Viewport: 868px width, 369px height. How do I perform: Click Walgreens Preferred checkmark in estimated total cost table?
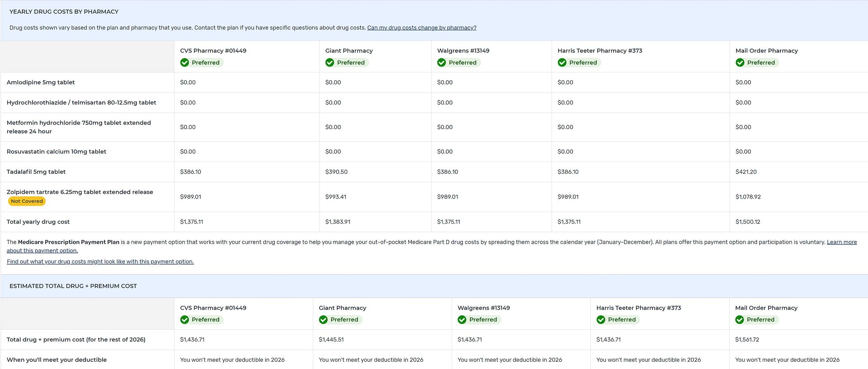pos(462,320)
